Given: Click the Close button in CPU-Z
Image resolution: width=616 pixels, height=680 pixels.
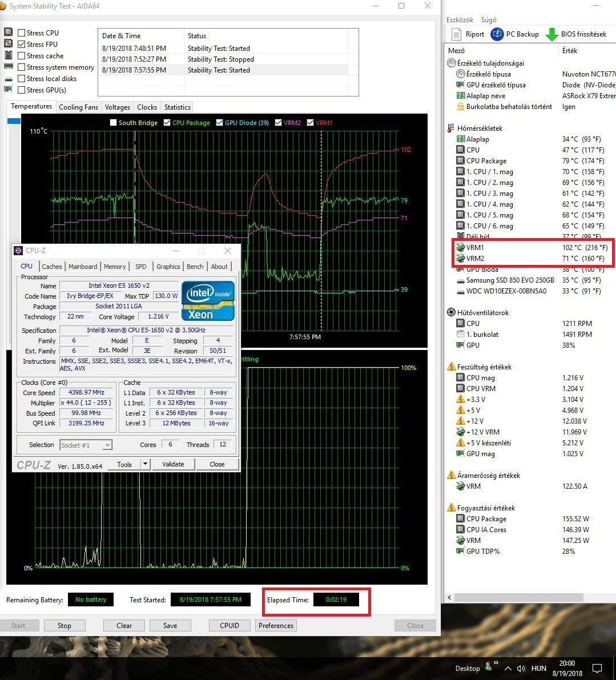Looking at the screenshot, I should [217, 464].
